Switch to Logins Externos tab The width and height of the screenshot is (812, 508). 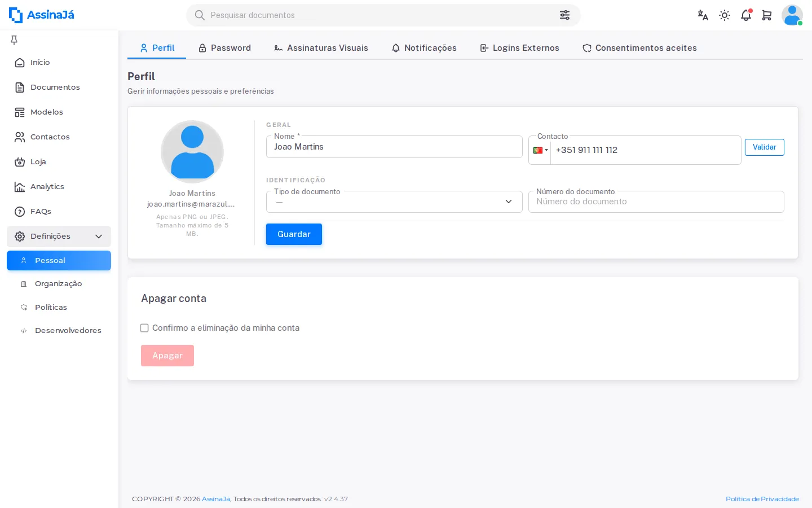point(519,48)
